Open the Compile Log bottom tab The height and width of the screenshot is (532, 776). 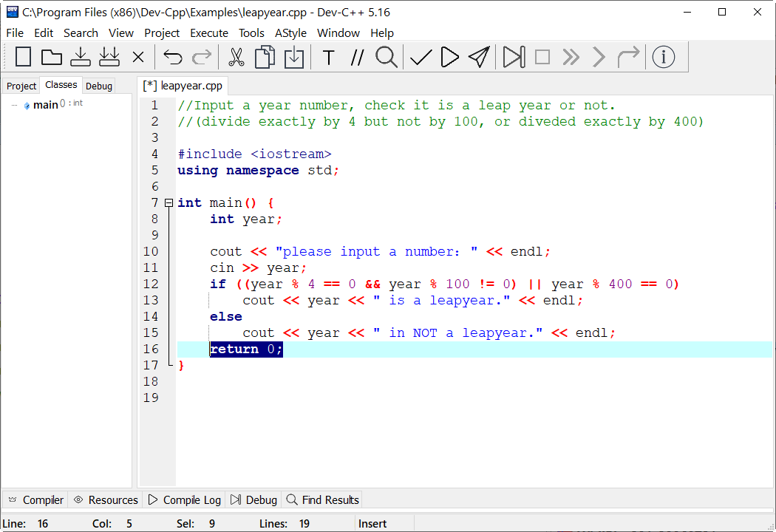(x=185, y=500)
